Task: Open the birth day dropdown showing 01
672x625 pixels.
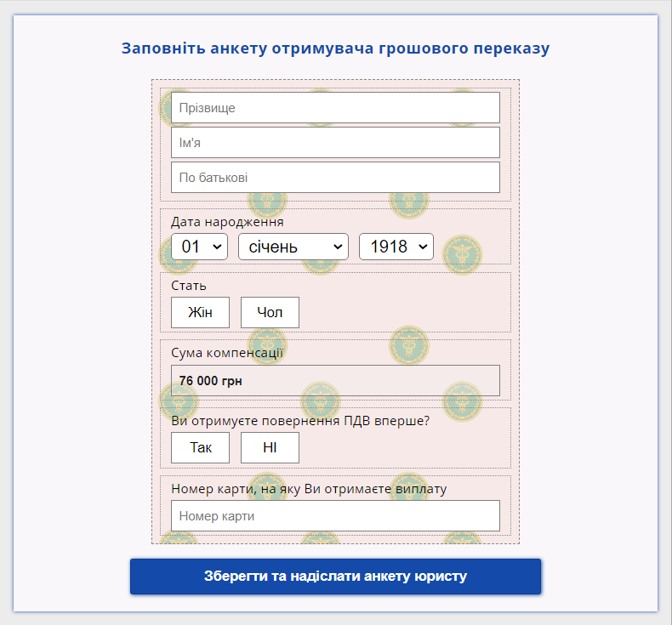Action: [x=199, y=247]
